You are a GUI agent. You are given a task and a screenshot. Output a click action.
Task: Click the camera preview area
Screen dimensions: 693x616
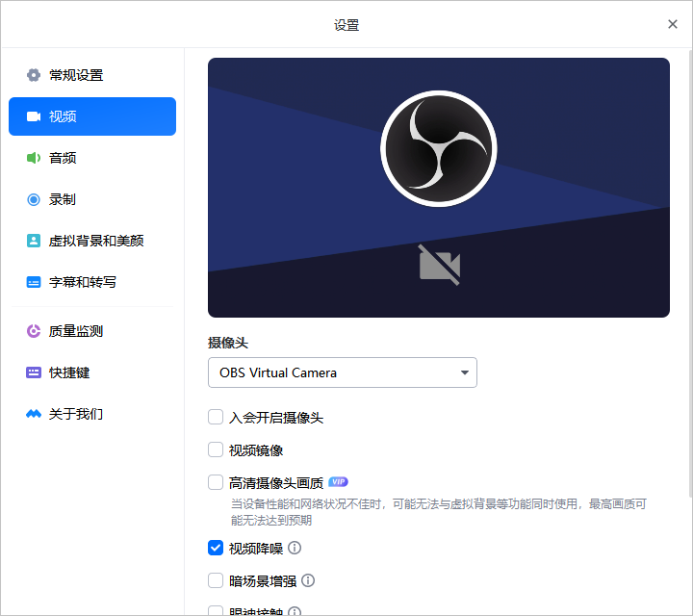coord(438,188)
